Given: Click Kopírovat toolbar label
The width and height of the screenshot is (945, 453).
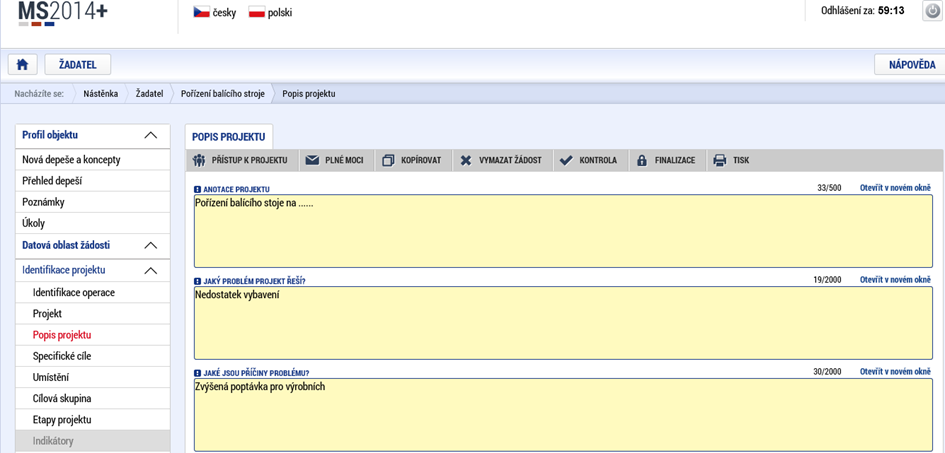Looking at the screenshot, I should click(421, 160).
